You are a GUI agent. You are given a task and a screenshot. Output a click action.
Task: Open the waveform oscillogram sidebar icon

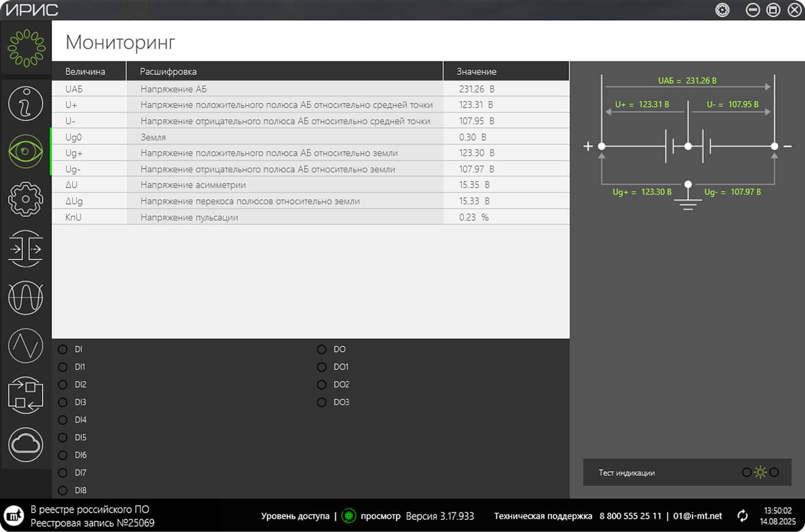pos(25,297)
